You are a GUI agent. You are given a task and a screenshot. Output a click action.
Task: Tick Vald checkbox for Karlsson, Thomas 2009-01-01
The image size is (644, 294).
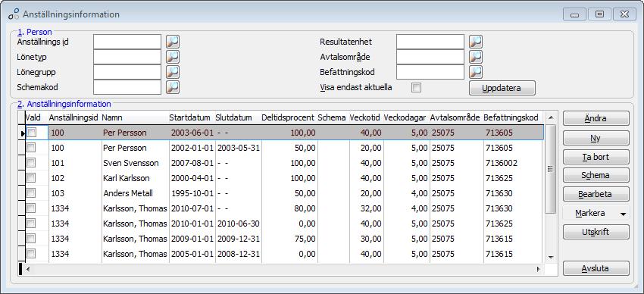[31, 239]
